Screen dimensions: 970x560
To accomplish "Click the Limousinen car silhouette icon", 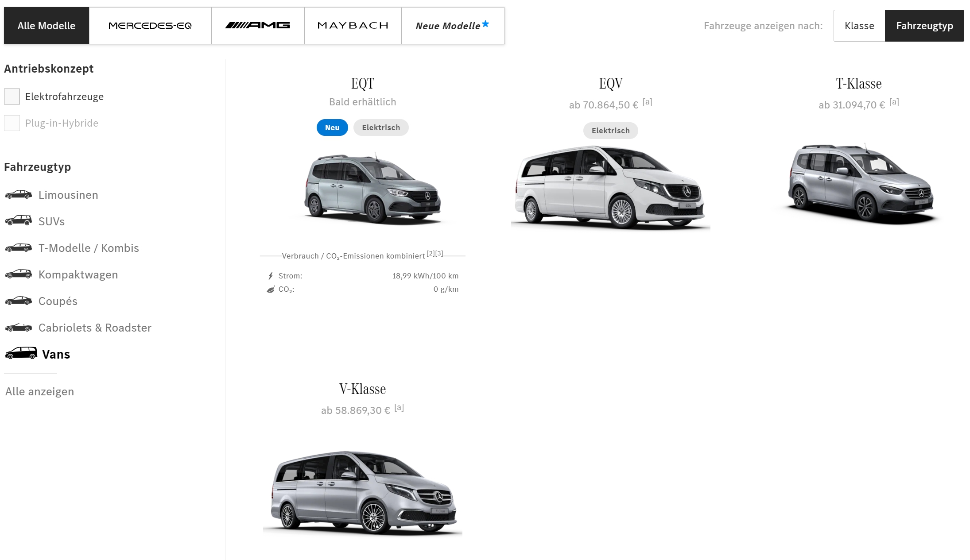I will point(18,195).
